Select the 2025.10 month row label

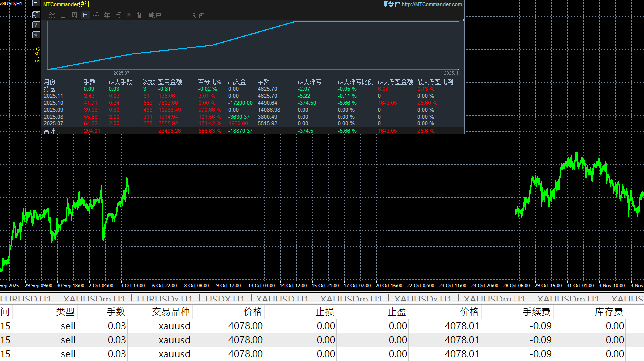coord(53,103)
